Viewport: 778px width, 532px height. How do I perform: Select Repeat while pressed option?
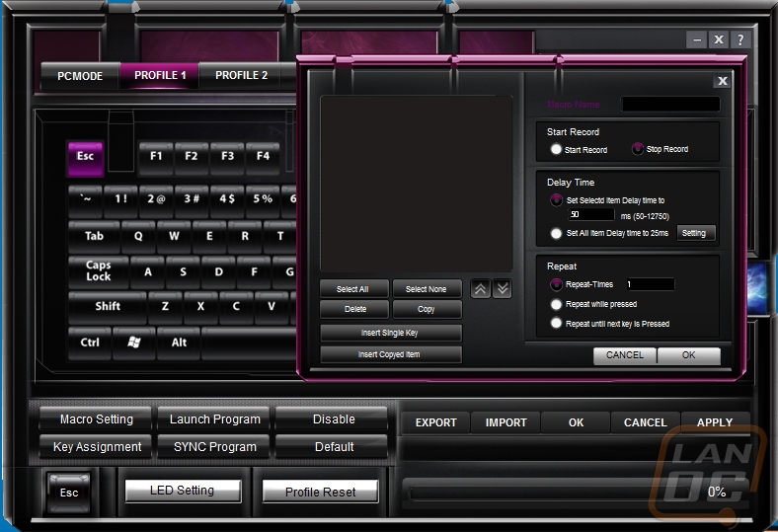point(556,304)
